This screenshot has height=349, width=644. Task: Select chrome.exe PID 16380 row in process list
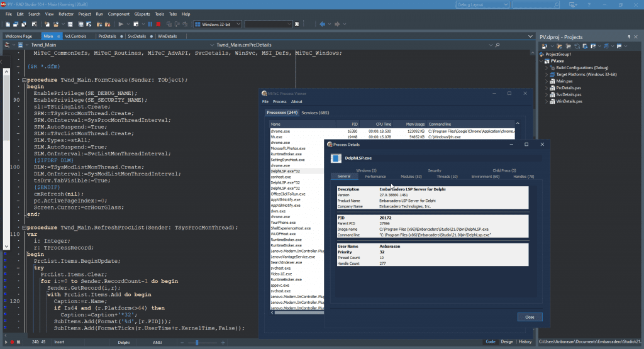pos(392,131)
